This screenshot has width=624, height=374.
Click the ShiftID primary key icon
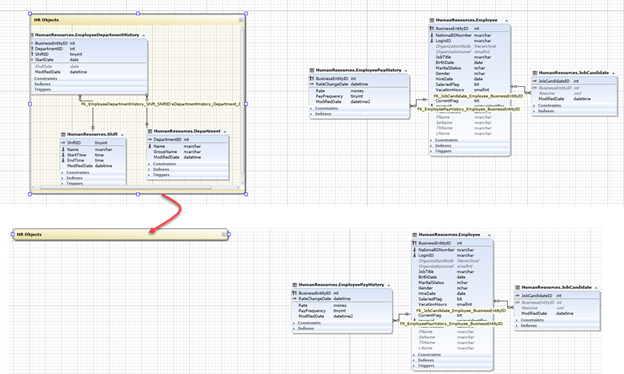[x=63, y=142]
